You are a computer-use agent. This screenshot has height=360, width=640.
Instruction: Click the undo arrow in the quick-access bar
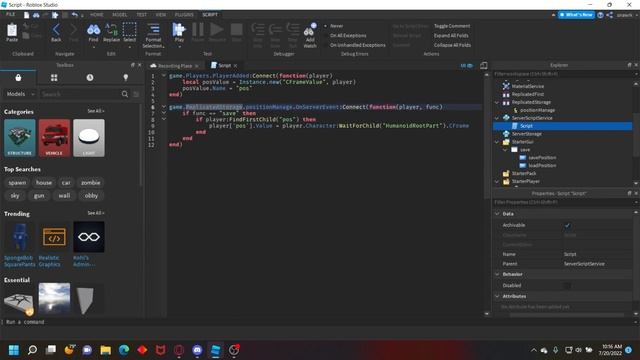(75, 15)
